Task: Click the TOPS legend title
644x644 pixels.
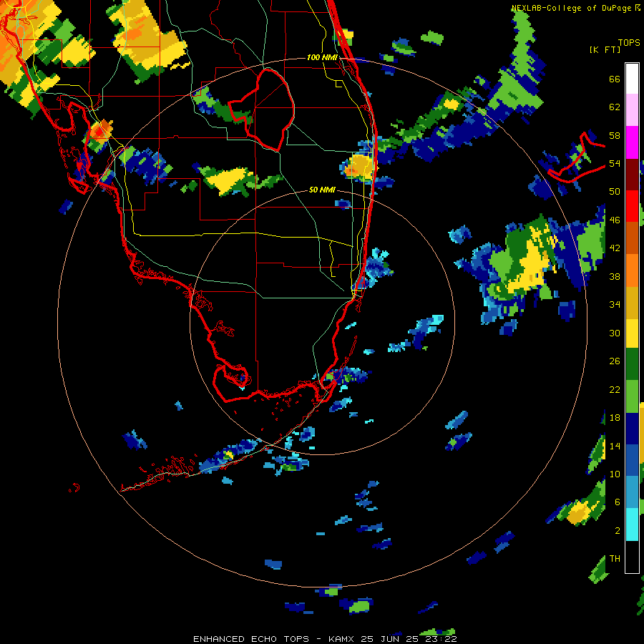Action: click(629, 42)
